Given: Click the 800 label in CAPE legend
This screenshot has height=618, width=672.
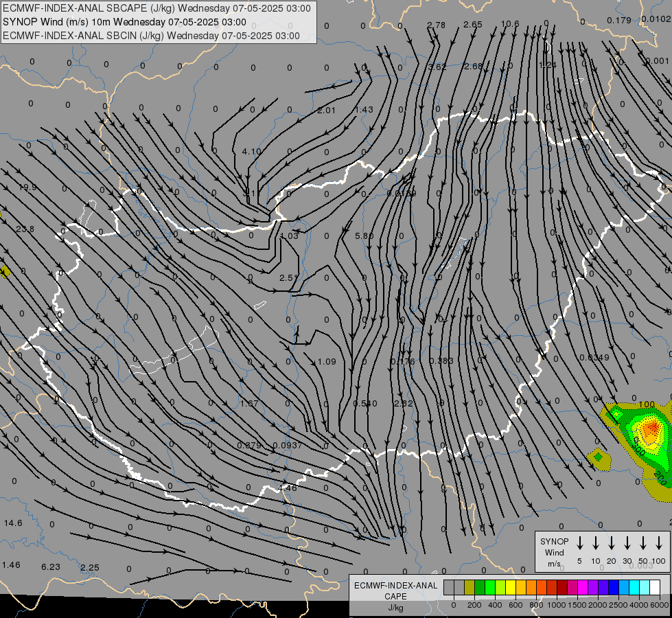Looking at the screenshot, I should pyautogui.click(x=536, y=605).
